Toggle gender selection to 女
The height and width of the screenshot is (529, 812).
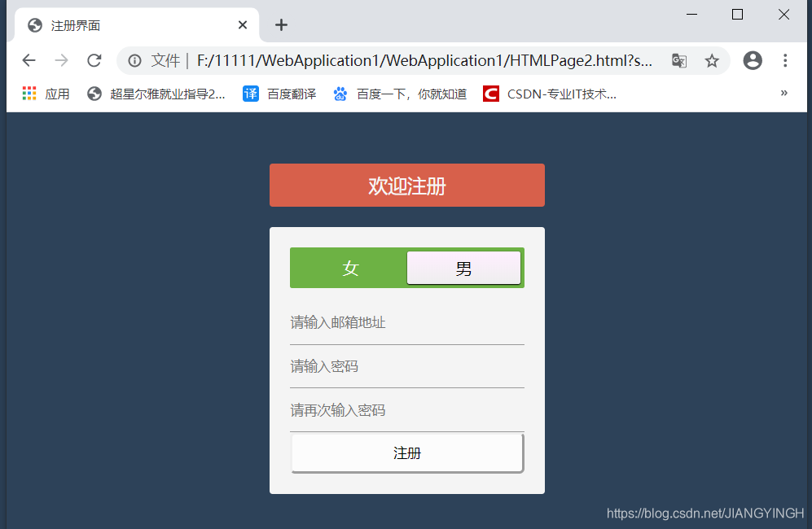(349, 268)
